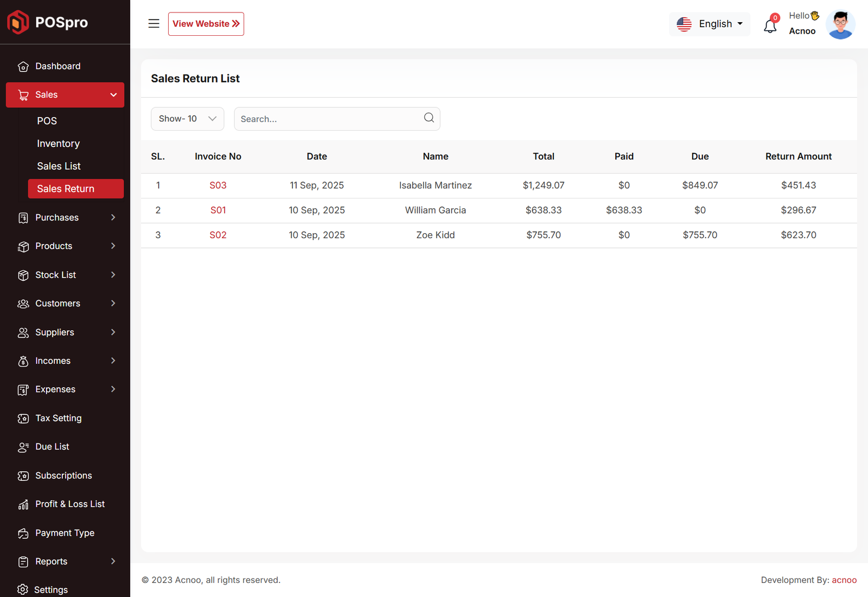868x597 pixels.
Task: Click the hamburger menu icon
Action: [154, 24]
